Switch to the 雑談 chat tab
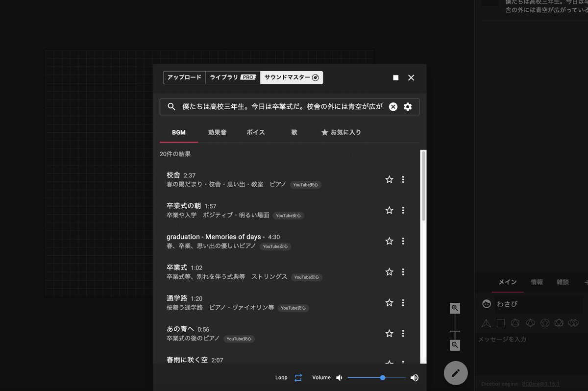 coord(563,282)
